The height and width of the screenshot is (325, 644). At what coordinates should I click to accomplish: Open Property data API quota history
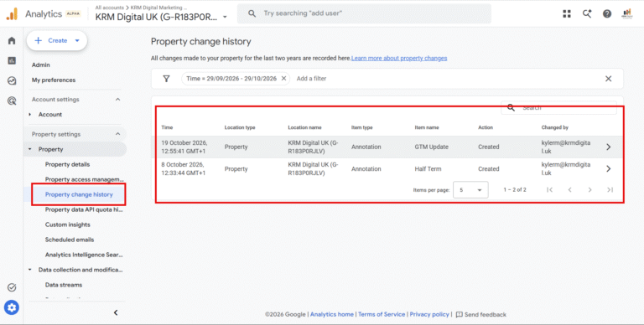coord(84,209)
